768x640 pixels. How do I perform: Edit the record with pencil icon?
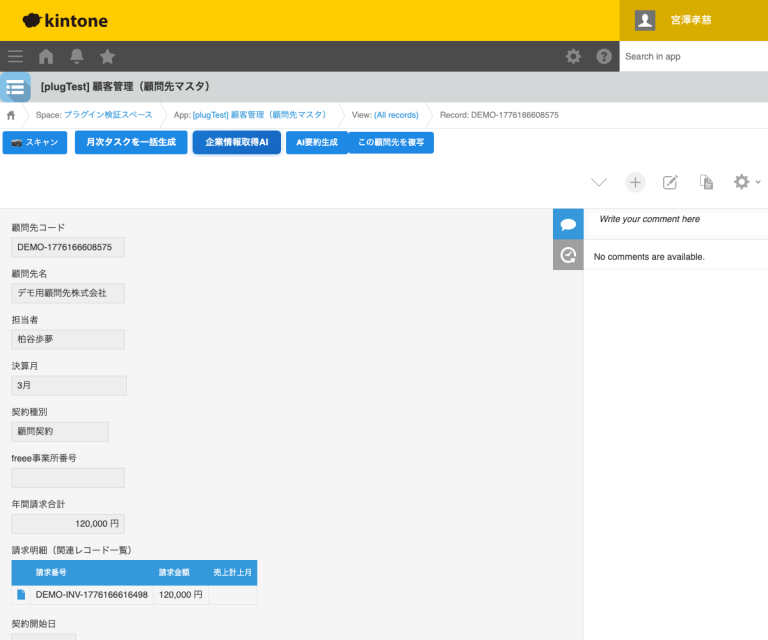tap(671, 182)
